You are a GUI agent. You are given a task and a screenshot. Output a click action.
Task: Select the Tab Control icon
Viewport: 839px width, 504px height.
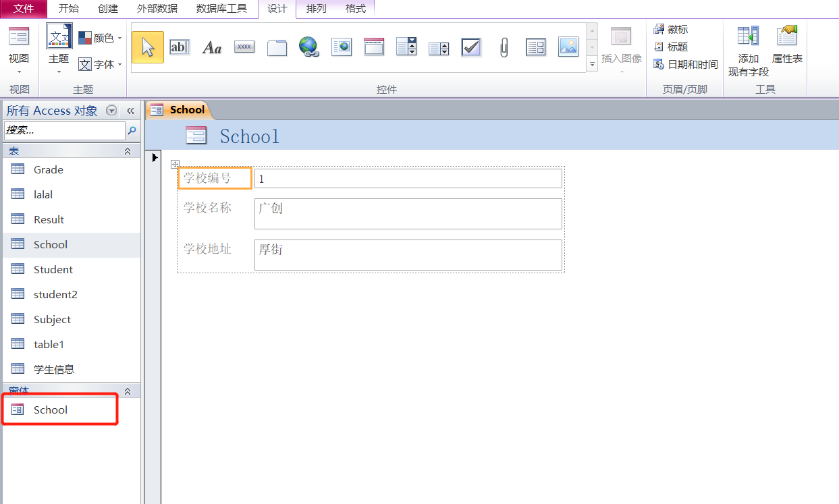277,47
